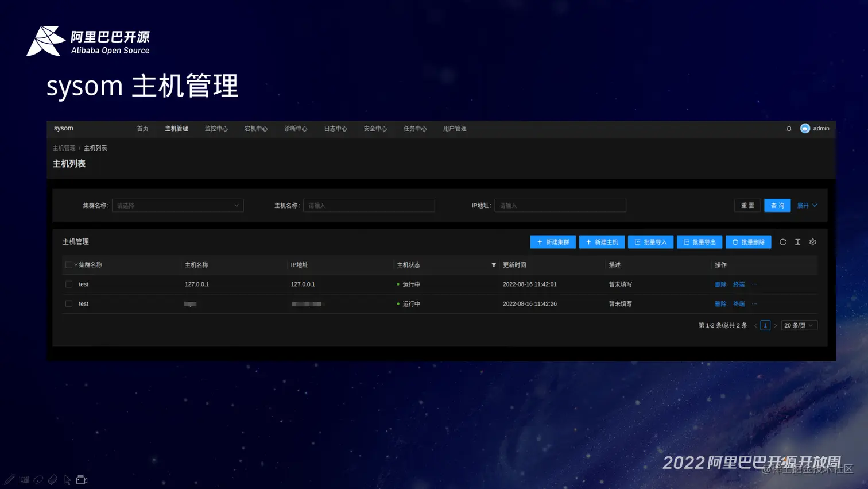
Task: Click the 2022-08-16 11:42:01 cell
Action: click(x=530, y=284)
